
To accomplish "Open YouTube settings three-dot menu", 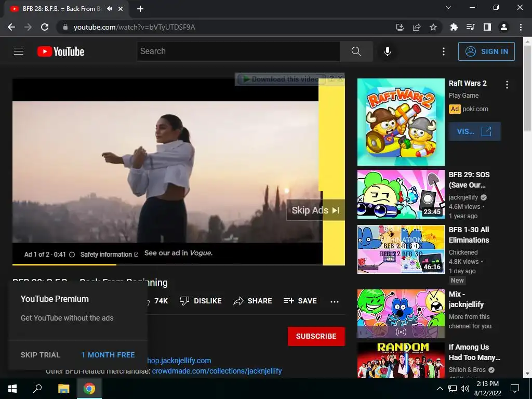I will 444,51.
